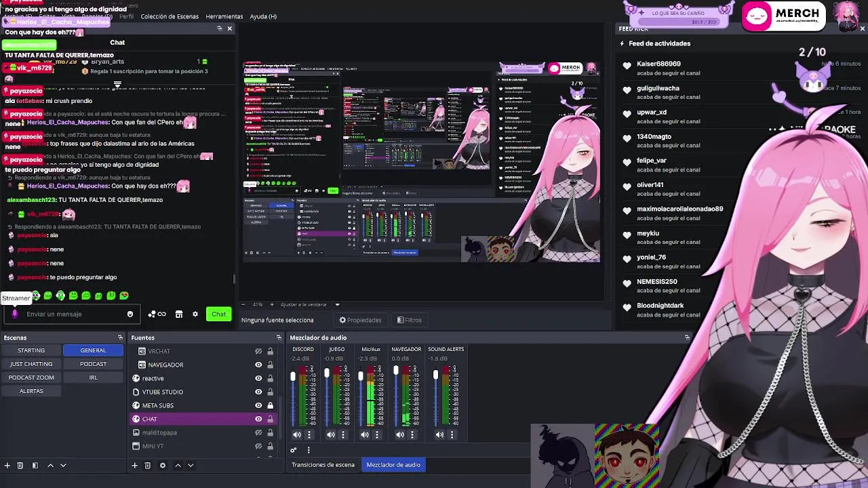Select the MINI YT source row
This screenshot has width=868, height=488.
[203, 446]
